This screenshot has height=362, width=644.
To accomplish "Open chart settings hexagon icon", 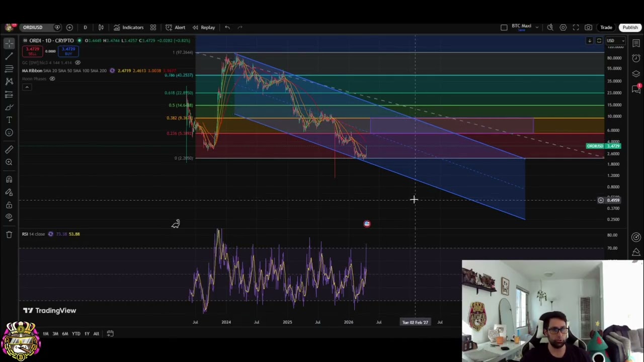I will [563, 27].
